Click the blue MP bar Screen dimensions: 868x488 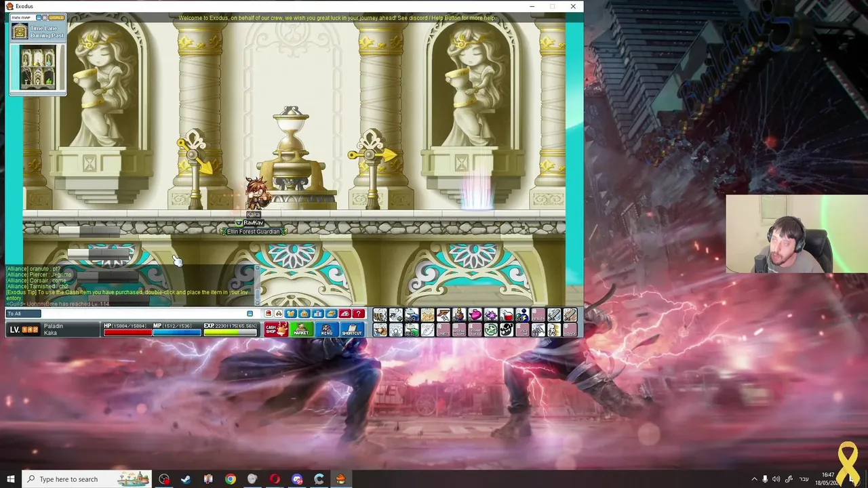176,332
